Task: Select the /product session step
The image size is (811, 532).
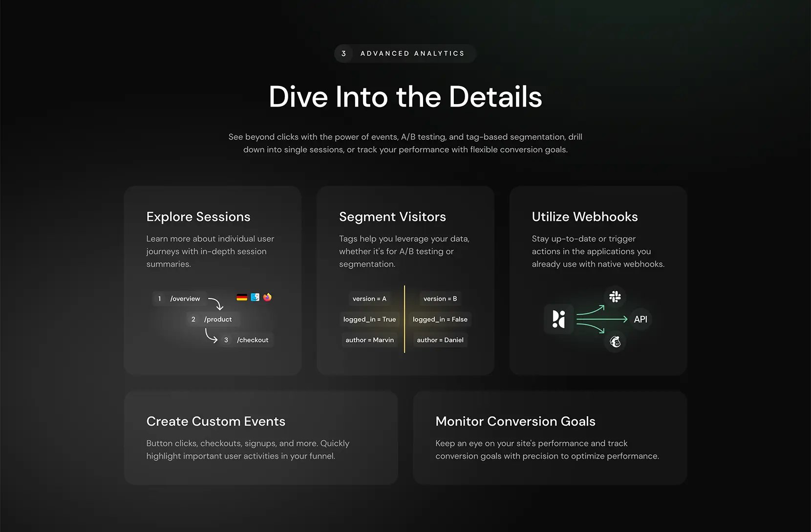Action: point(213,319)
